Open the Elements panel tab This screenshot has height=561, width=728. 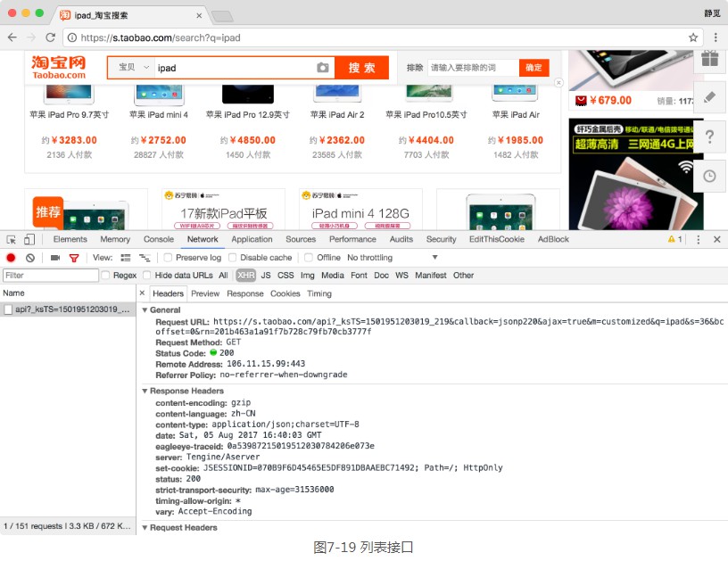tap(70, 239)
